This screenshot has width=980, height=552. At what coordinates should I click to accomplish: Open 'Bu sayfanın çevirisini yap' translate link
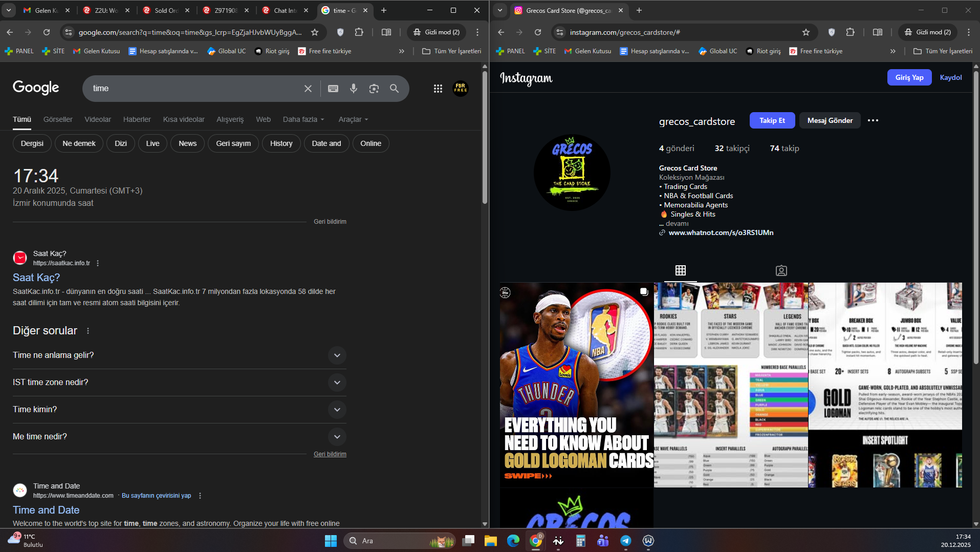156,496
